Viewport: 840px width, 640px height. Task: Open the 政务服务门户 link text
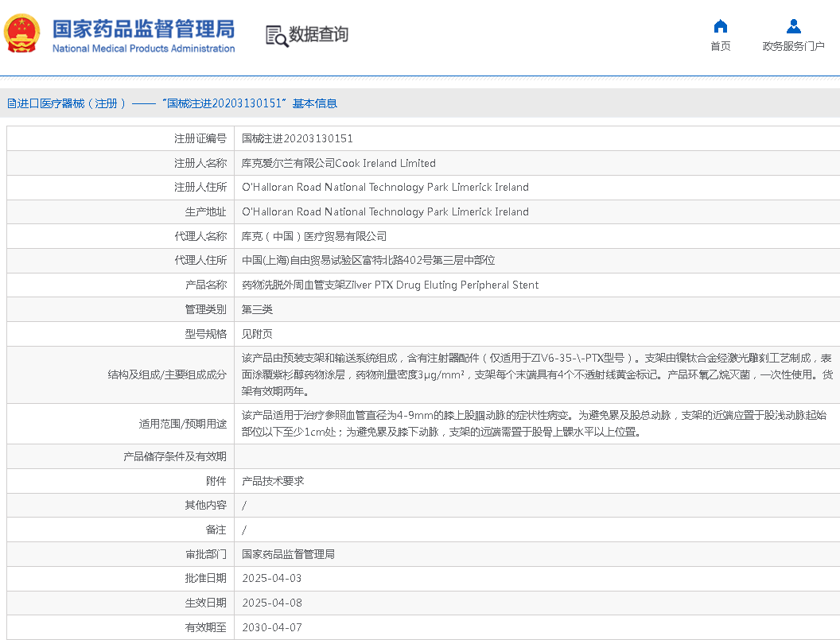click(793, 46)
